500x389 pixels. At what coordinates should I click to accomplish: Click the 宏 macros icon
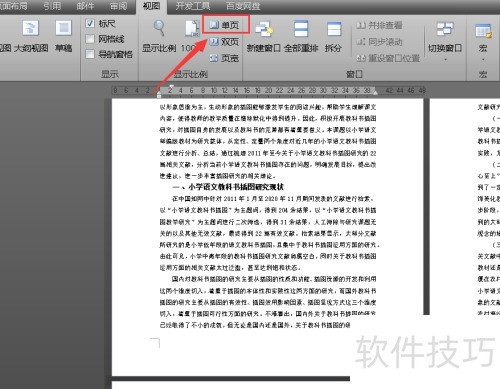[x=483, y=31]
